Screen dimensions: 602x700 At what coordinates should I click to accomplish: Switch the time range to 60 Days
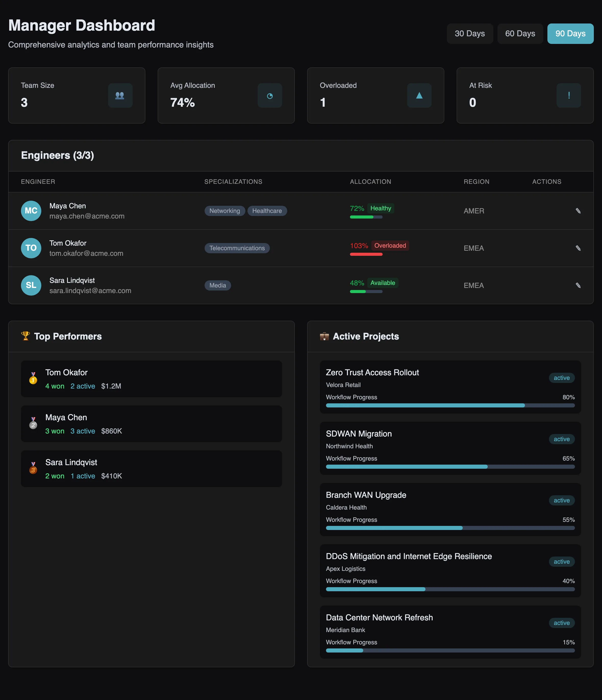click(x=520, y=33)
